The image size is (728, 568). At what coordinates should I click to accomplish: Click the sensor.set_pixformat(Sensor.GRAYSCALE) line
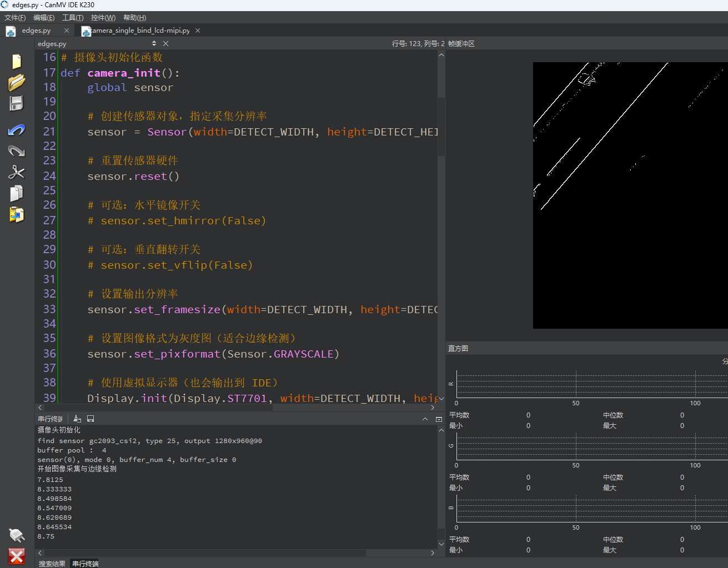pos(213,354)
